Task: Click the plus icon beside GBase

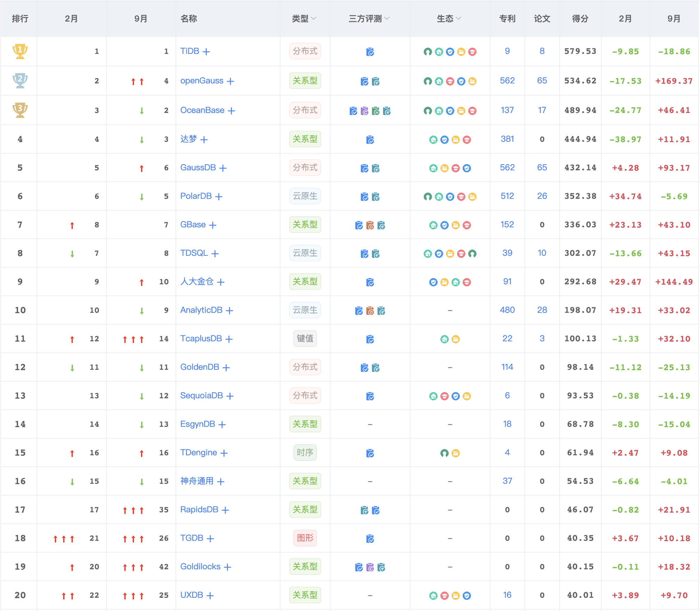Action: [213, 225]
